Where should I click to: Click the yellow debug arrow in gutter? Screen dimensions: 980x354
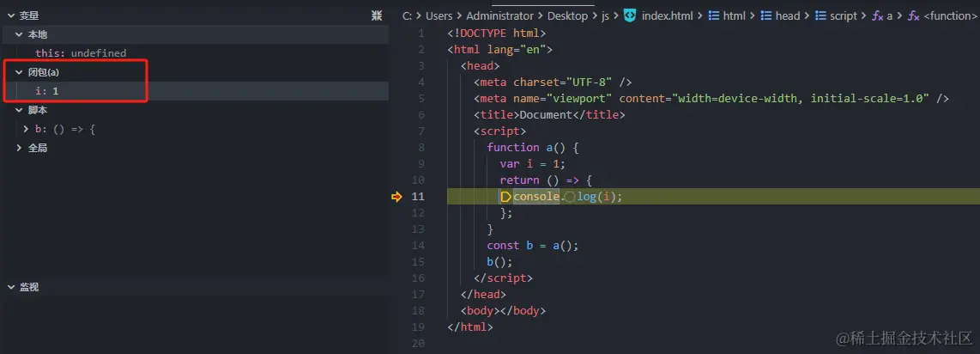click(x=396, y=197)
